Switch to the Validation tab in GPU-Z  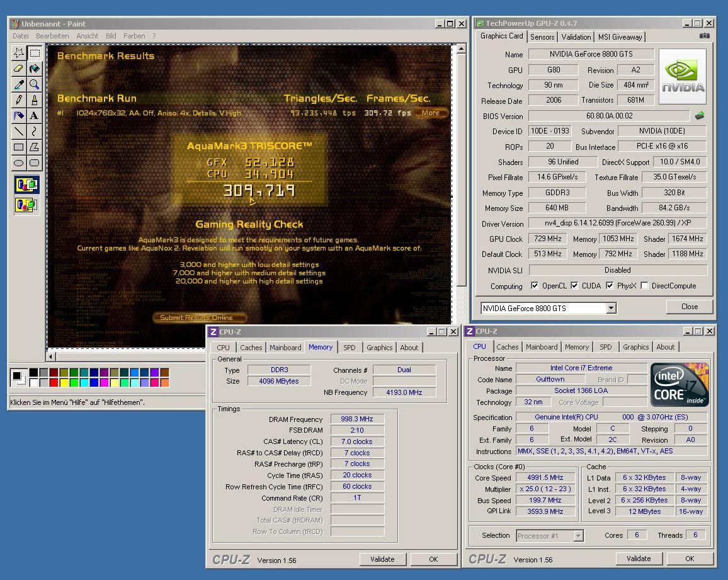[x=576, y=37]
